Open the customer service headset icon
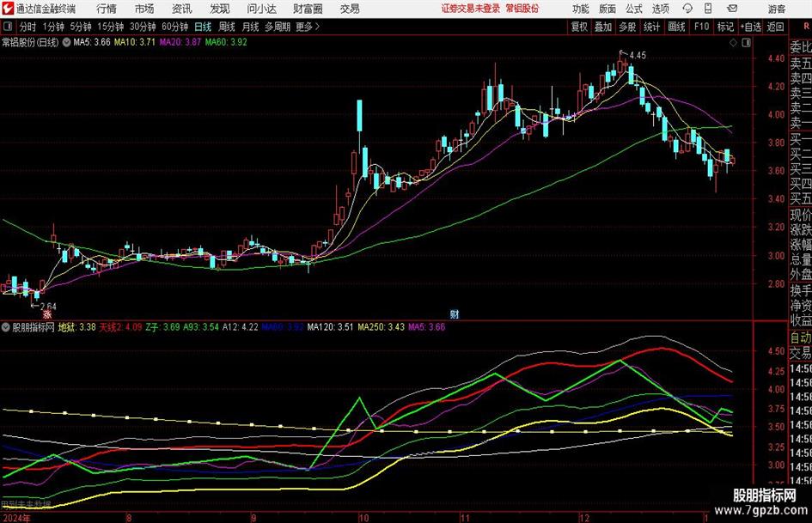This screenshot has width=812, height=523. point(687,9)
